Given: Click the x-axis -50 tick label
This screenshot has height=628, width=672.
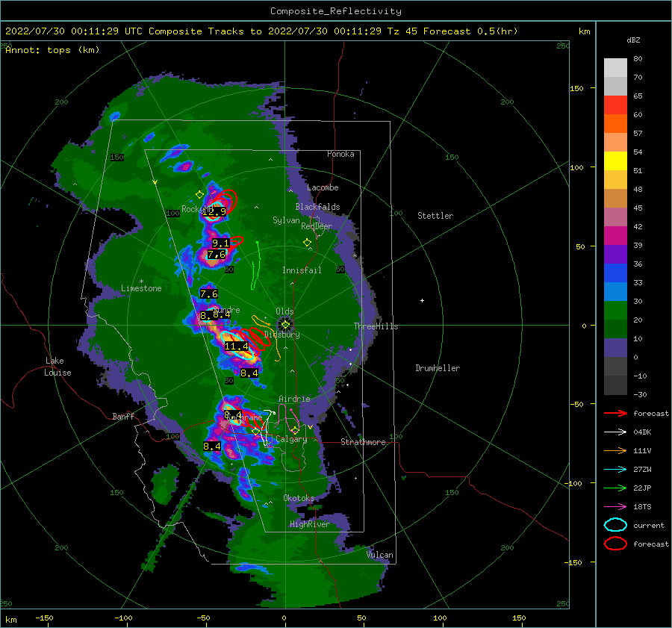Looking at the screenshot, I should tap(203, 618).
